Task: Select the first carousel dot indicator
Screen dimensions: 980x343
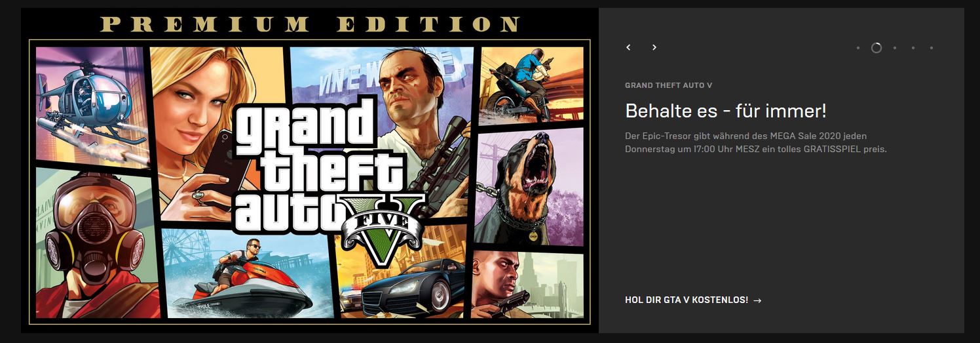Action: (858, 48)
